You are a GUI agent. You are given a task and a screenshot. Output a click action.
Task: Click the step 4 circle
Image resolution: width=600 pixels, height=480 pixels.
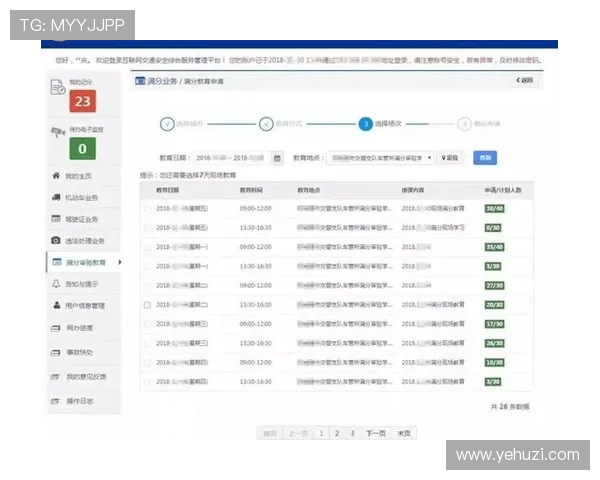click(465, 124)
